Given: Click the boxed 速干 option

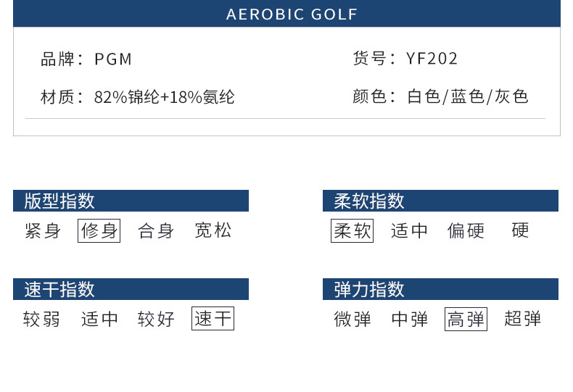Looking at the screenshot, I should 213,319.
